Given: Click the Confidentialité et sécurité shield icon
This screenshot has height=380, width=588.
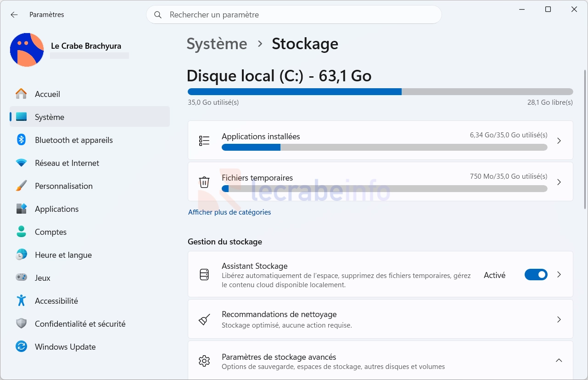Looking at the screenshot, I should (21, 323).
